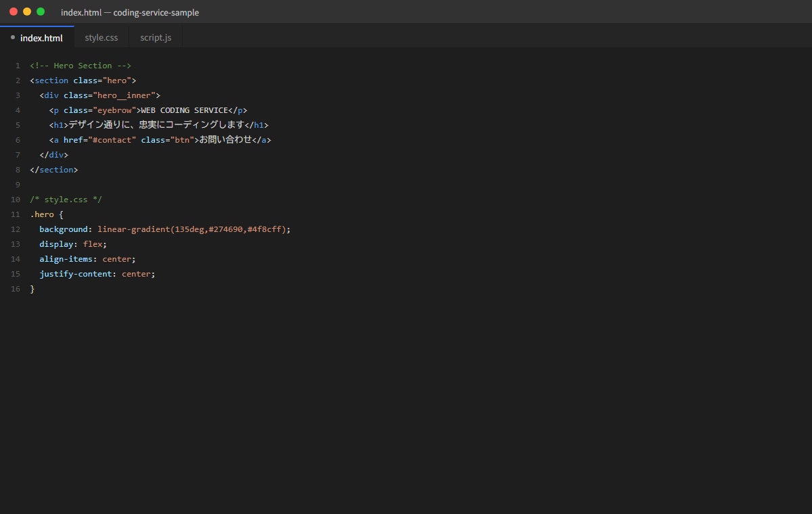Screen dimensions: 812x514
Task: Click the お問い合わせ link text
Action: click(x=225, y=140)
